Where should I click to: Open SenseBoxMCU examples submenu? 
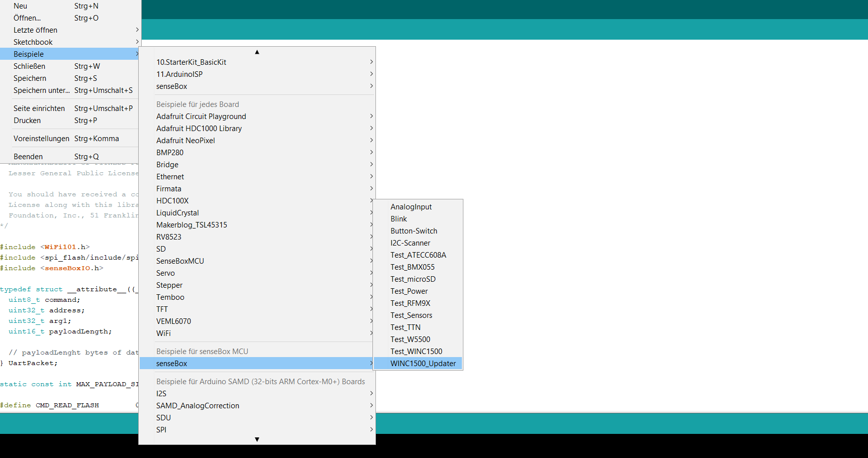[x=257, y=261]
